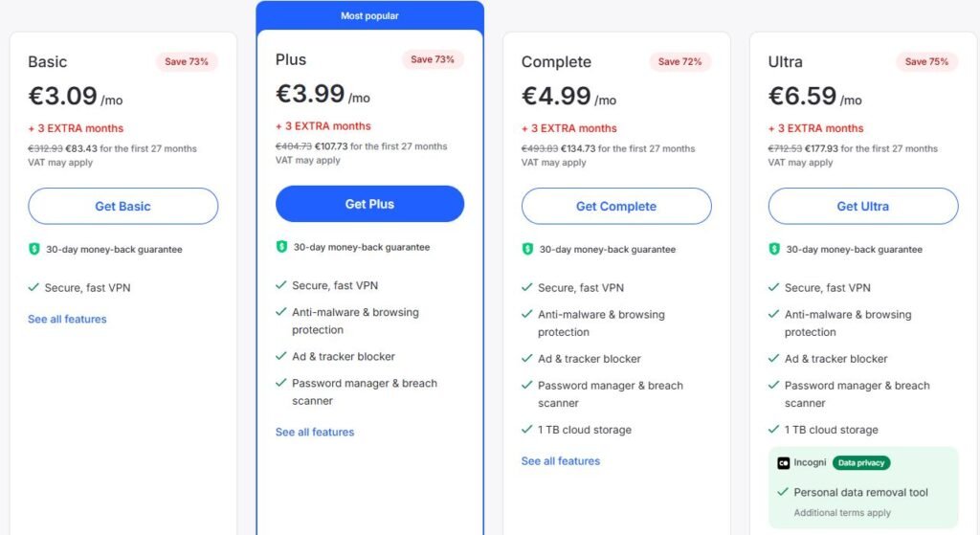Click the shield guarantee icon in Plus plan
Screen dimensions: 980x535
[x=282, y=247]
